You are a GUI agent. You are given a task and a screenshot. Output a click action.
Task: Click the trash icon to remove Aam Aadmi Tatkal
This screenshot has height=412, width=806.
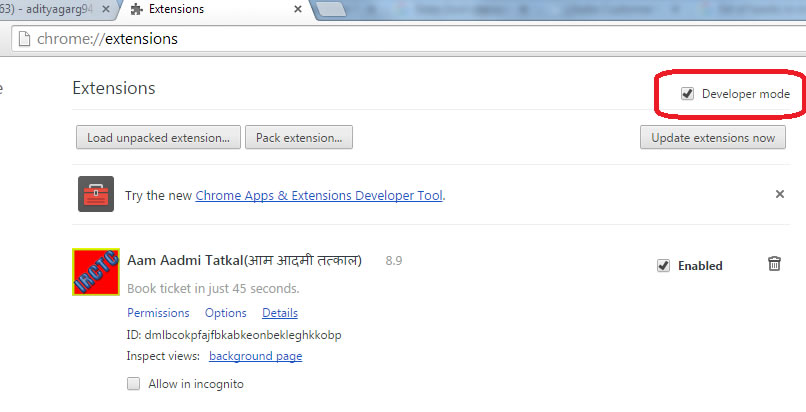pyautogui.click(x=774, y=264)
